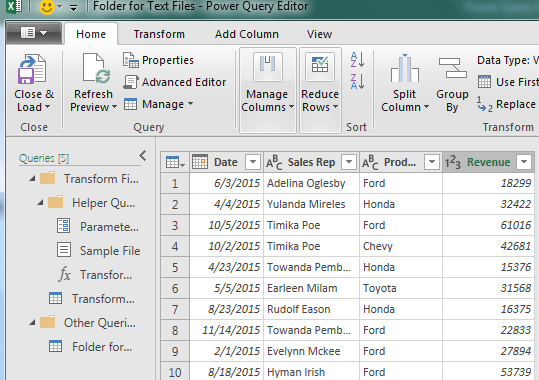
Task: Click the Group By icon
Action: coord(452,68)
